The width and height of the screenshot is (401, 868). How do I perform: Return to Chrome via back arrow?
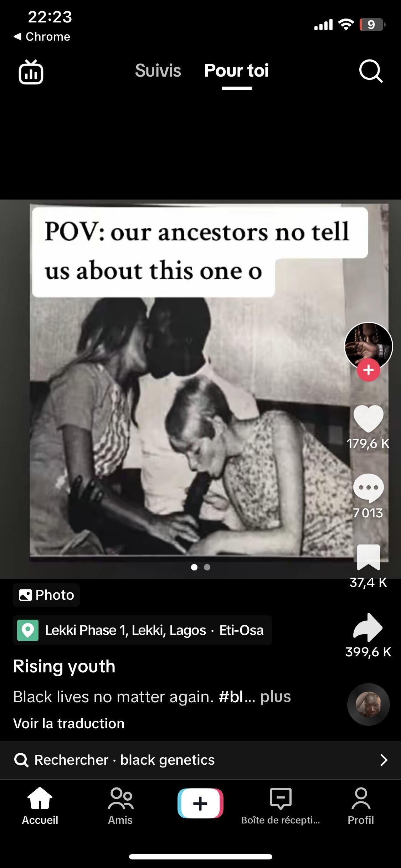[42, 36]
